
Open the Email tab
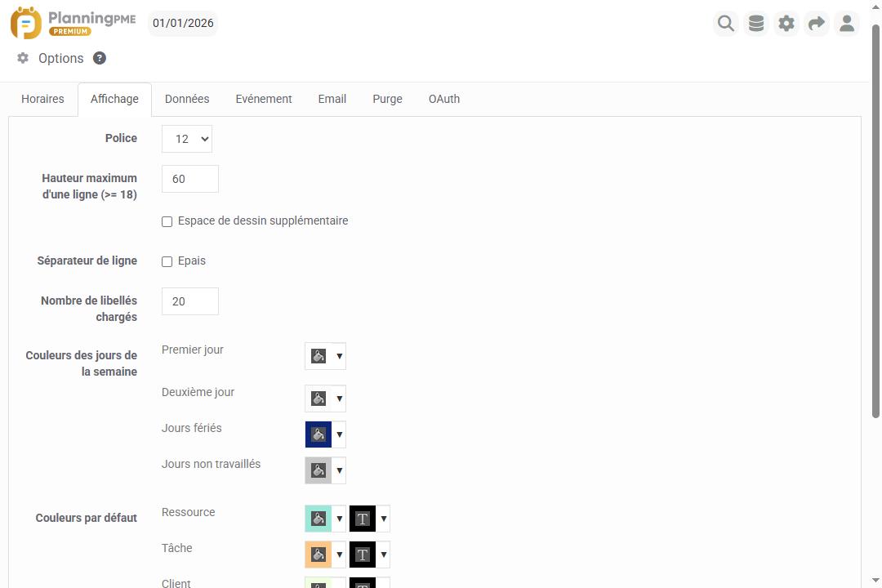click(332, 99)
